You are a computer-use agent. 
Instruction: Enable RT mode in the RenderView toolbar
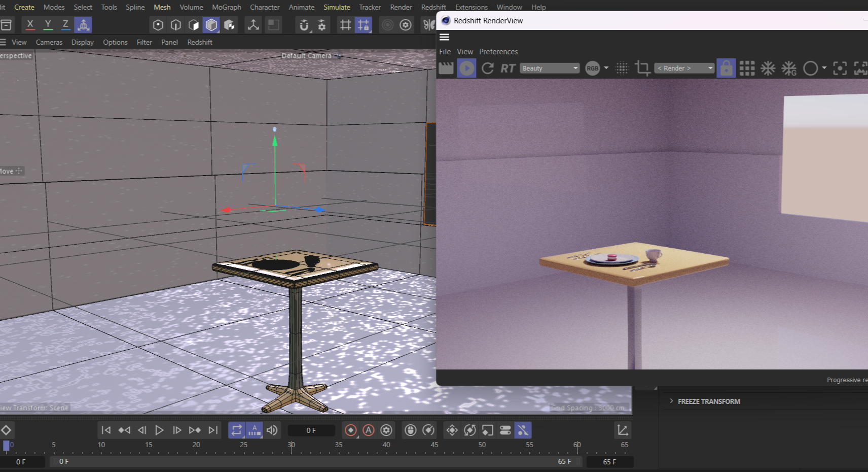(x=508, y=68)
